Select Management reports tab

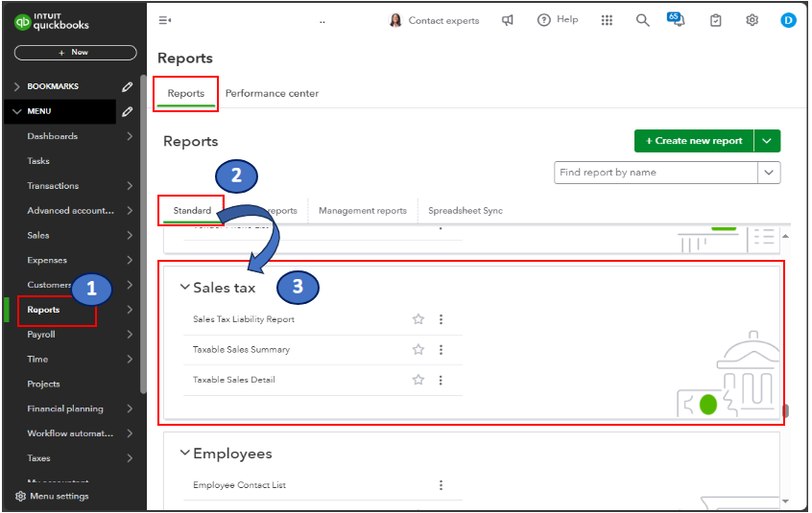(363, 211)
